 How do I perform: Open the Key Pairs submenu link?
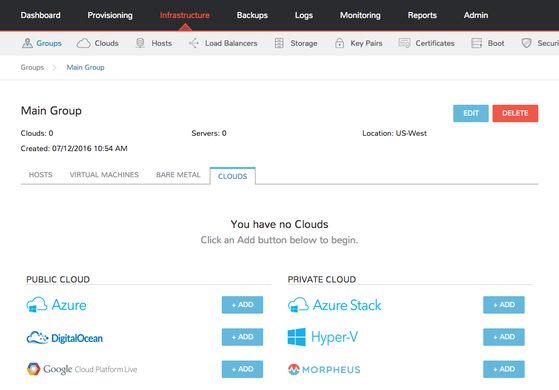[x=366, y=43]
